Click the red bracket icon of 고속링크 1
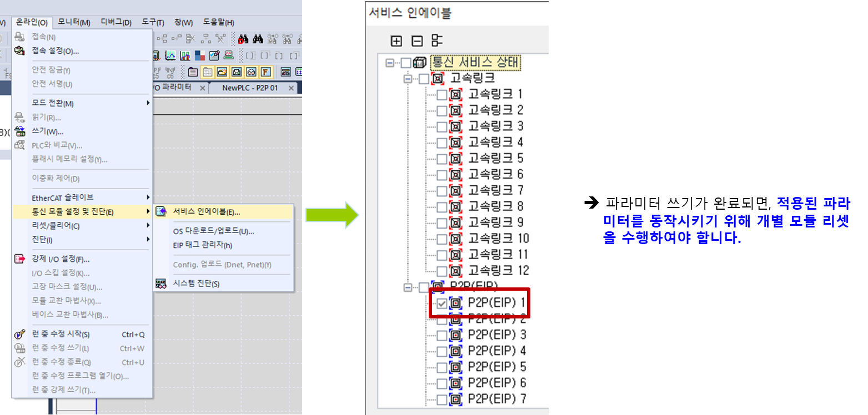 pyautogui.click(x=455, y=94)
